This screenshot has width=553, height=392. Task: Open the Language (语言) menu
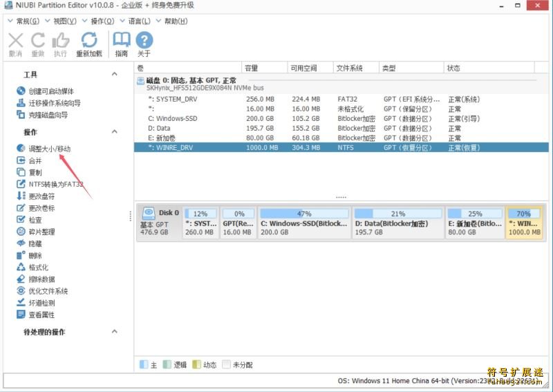pyautogui.click(x=135, y=21)
